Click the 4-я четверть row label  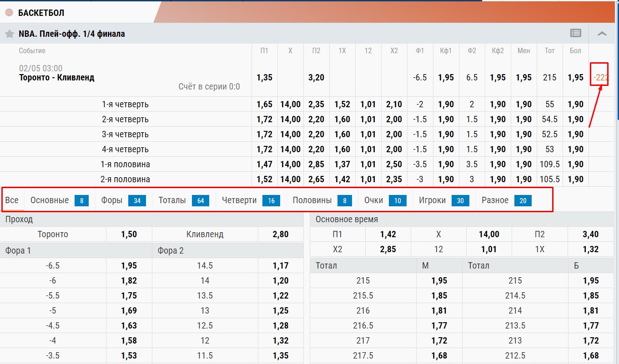(x=125, y=150)
